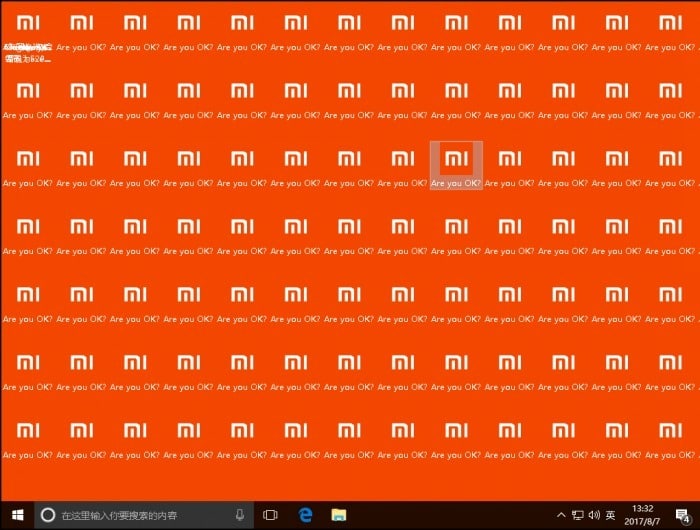Select the Mi icon in the top-right corner
The width and height of the screenshot is (700, 530).
pos(671,23)
